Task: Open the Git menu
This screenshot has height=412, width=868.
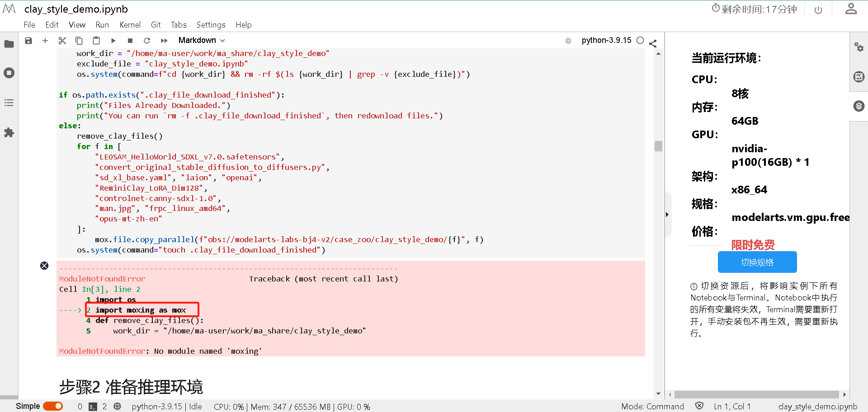Action: [156, 25]
